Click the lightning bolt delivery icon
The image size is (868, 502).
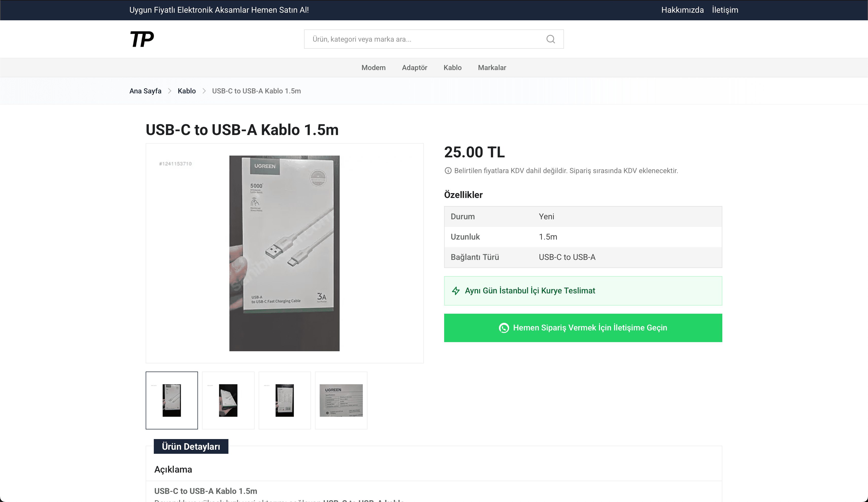(x=456, y=291)
